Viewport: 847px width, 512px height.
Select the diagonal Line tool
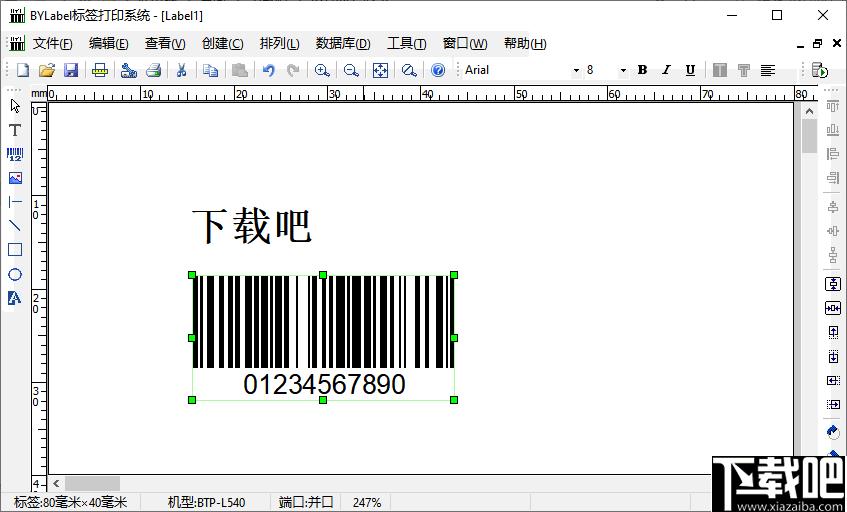tap(15, 226)
